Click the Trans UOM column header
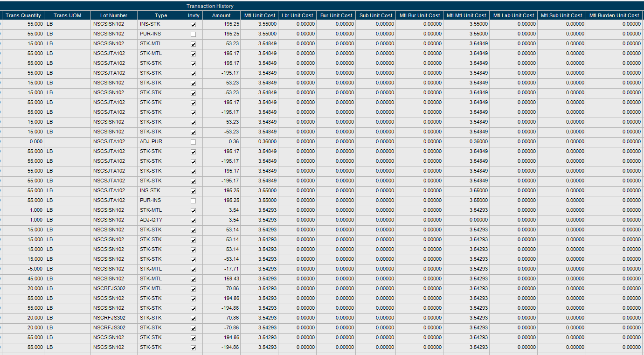The image size is (644, 355). (68, 15)
